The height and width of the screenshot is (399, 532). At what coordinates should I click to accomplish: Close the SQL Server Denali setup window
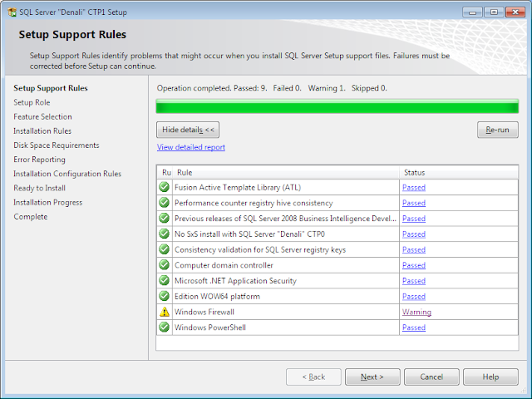click(515, 12)
